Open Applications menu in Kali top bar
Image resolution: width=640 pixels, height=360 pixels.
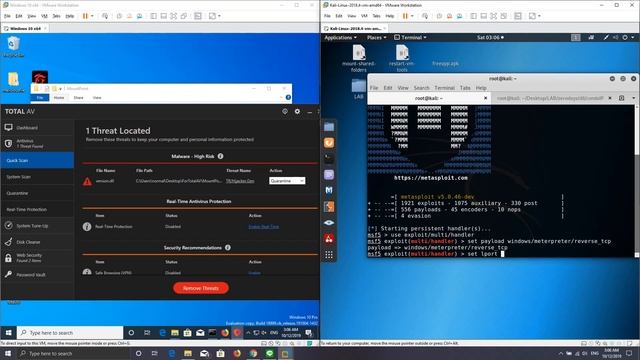tap(340, 38)
